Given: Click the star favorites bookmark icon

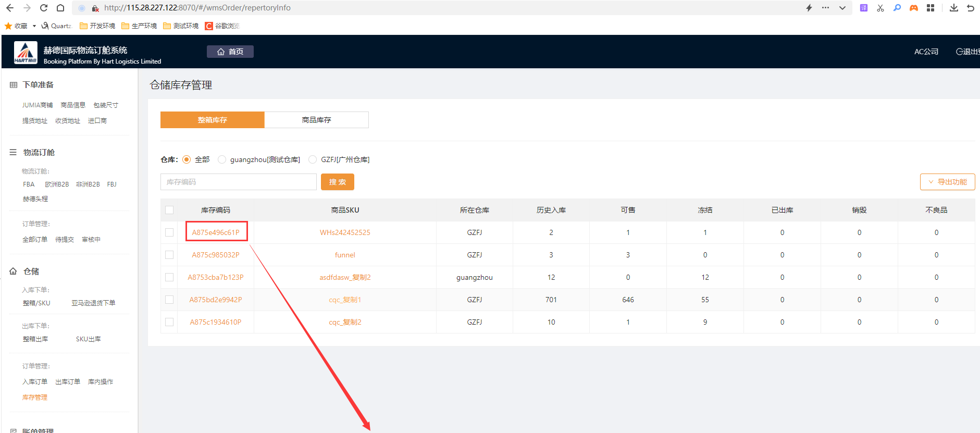Looking at the screenshot, I should tap(8, 26).
